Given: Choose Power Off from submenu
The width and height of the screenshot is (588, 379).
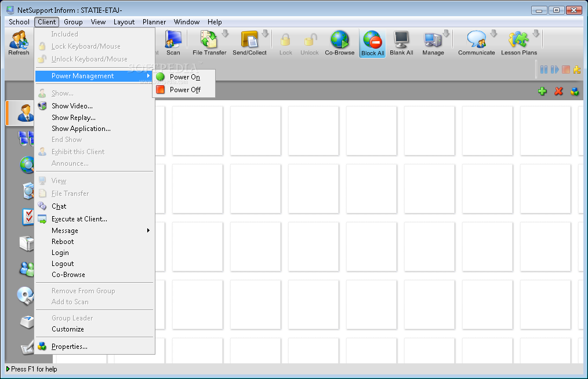Looking at the screenshot, I should [x=184, y=90].
